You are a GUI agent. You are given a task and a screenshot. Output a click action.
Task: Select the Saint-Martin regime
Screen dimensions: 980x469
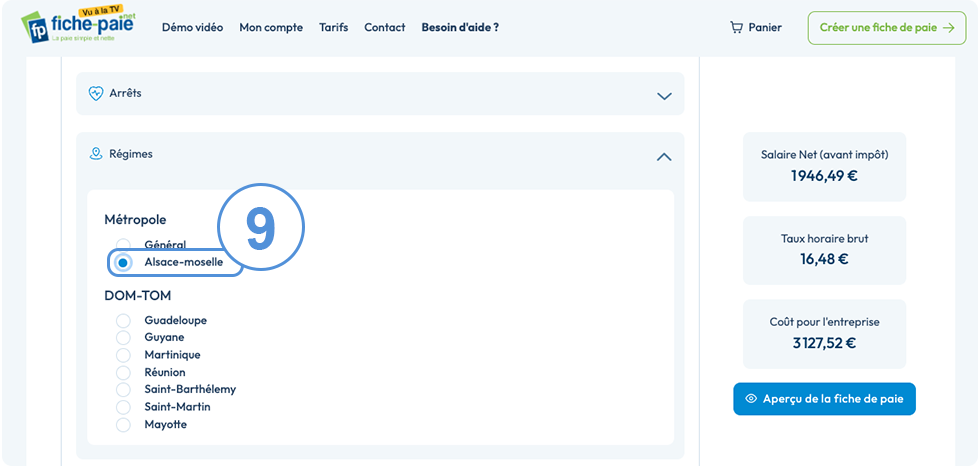click(123, 407)
